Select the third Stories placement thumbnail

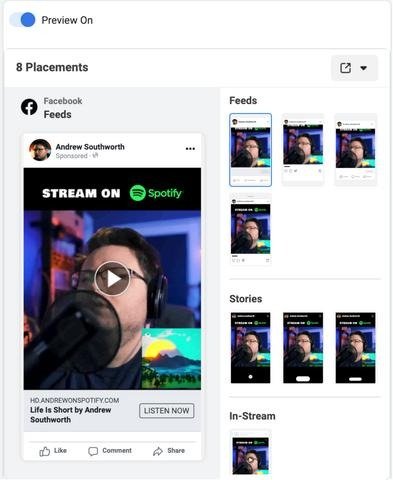355,348
